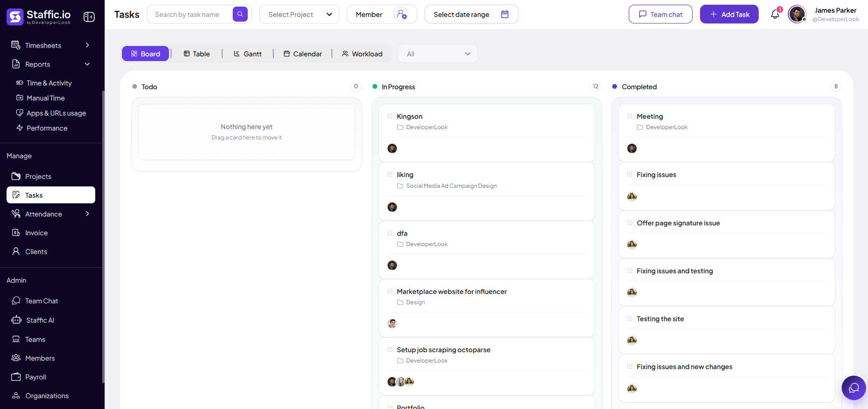Open the notifications bell
Image resolution: width=868 pixels, height=409 pixels.
click(775, 15)
